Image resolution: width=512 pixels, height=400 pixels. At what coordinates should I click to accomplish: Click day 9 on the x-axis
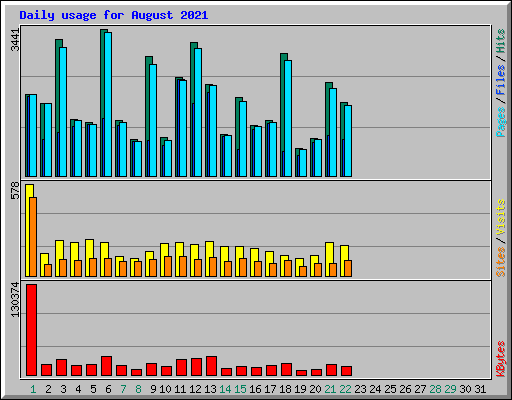[x=153, y=389]
